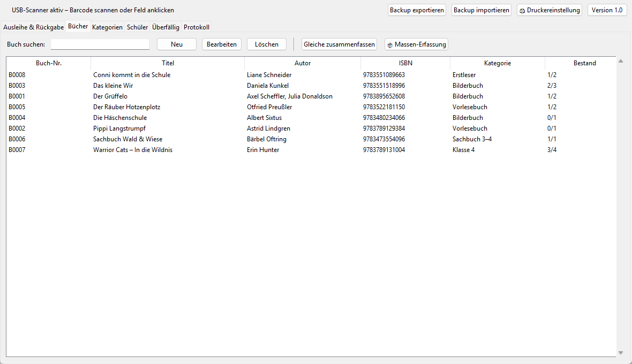Viewport: 632px width, 364px height.
Task: Click the printer icon in Druckereinstellung
Action: click(x=522, y=11)
